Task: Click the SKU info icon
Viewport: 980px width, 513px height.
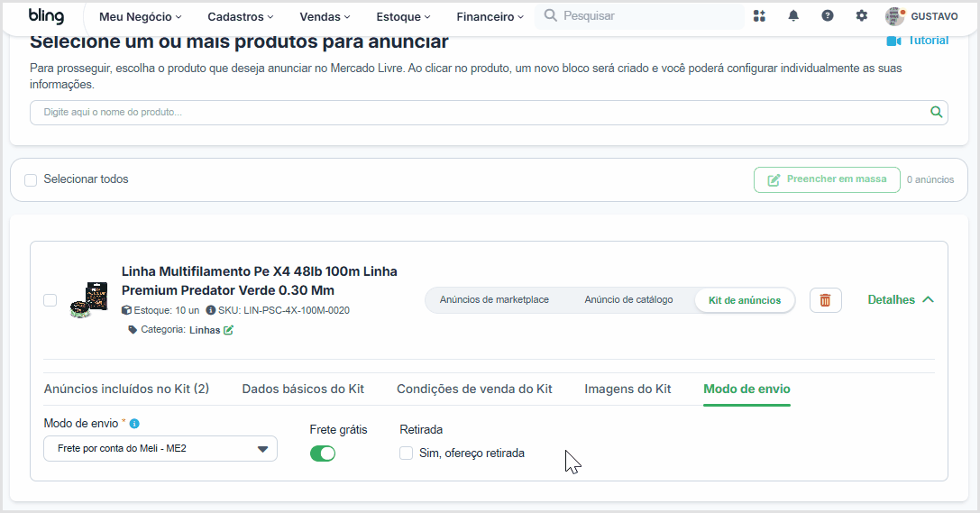Action: [211, 310]
